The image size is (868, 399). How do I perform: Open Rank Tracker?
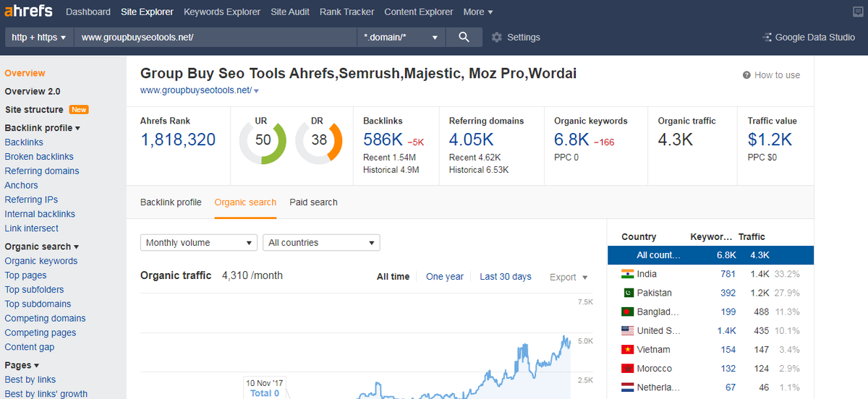click(347, 12)
